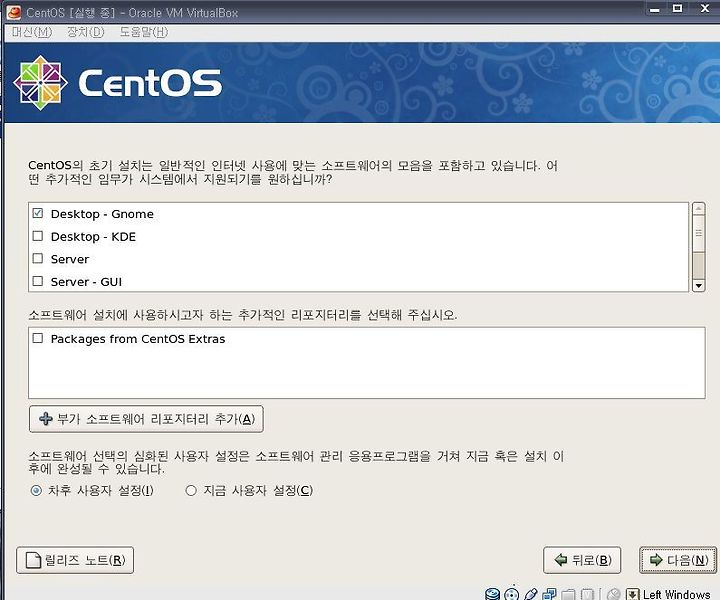This screenshot has height=600, width=720.
Task: Open the 도움말(H) menu
Action: click(144, 32)
